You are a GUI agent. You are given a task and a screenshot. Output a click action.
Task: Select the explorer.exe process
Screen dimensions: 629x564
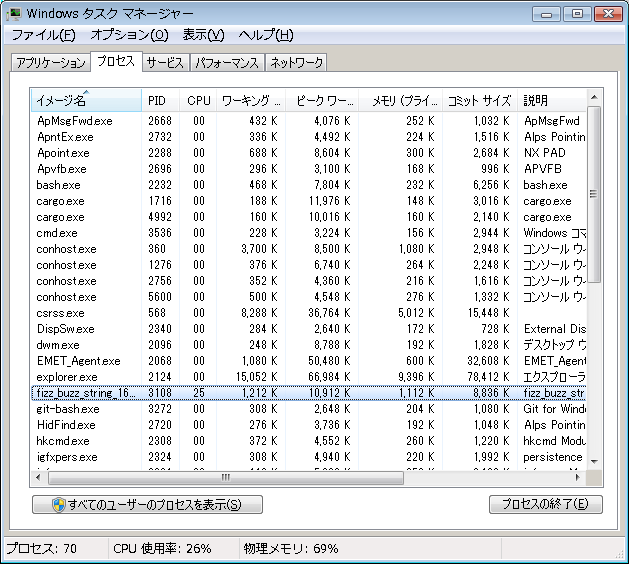pyautogui.click(x=308, y=377)
